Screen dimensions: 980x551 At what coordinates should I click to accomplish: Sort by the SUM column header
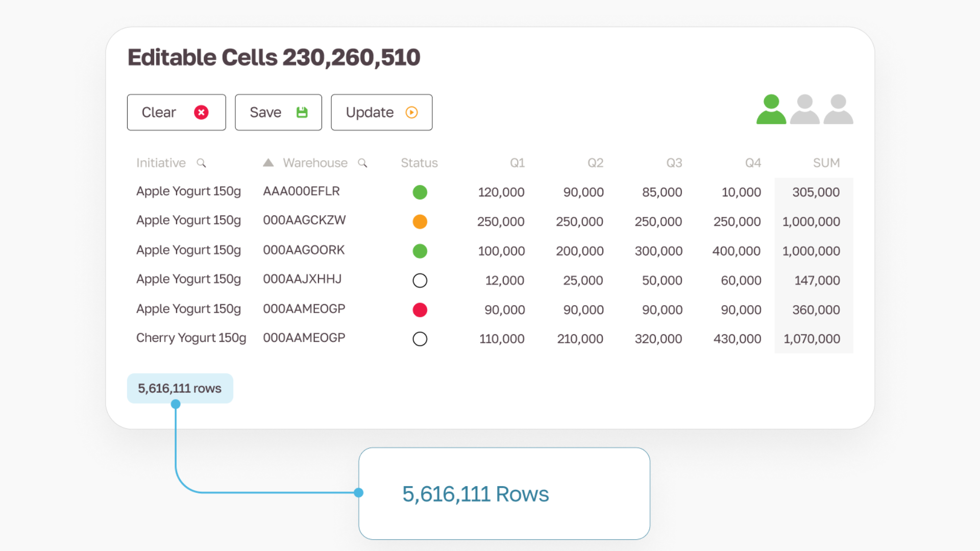826,163
